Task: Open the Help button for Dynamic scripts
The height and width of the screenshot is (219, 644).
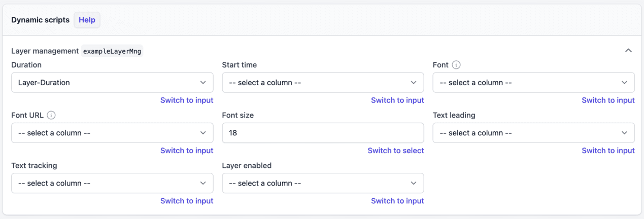Action: pyautogui.click(x=87, y=20)
